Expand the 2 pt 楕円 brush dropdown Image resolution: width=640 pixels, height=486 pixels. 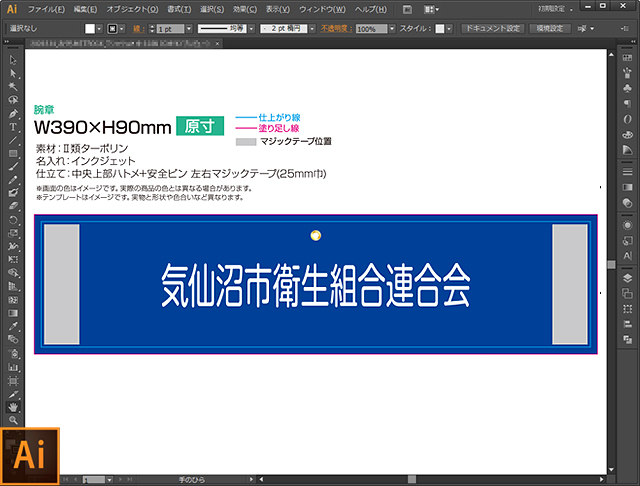pos(296,29)
